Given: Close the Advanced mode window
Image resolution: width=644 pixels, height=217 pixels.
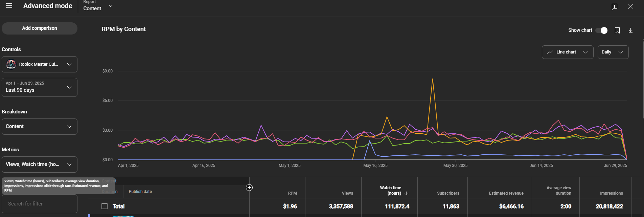Looking at the screenshot, I should pos(631,6).
